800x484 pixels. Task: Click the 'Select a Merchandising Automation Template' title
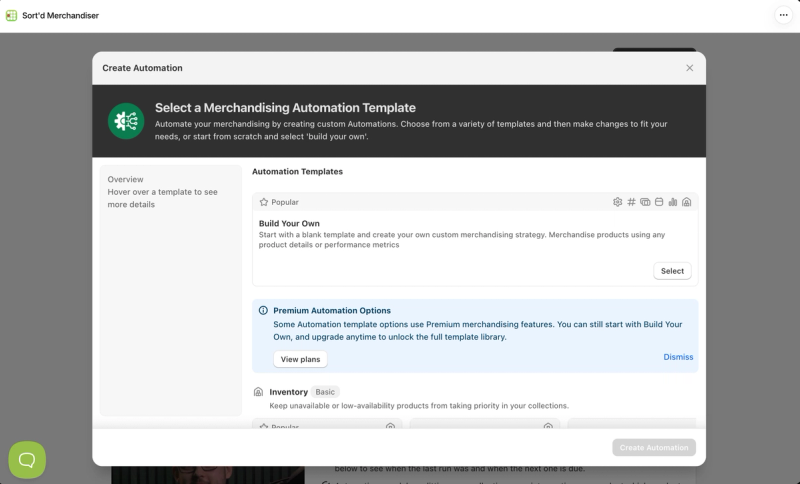click(285, 108)
